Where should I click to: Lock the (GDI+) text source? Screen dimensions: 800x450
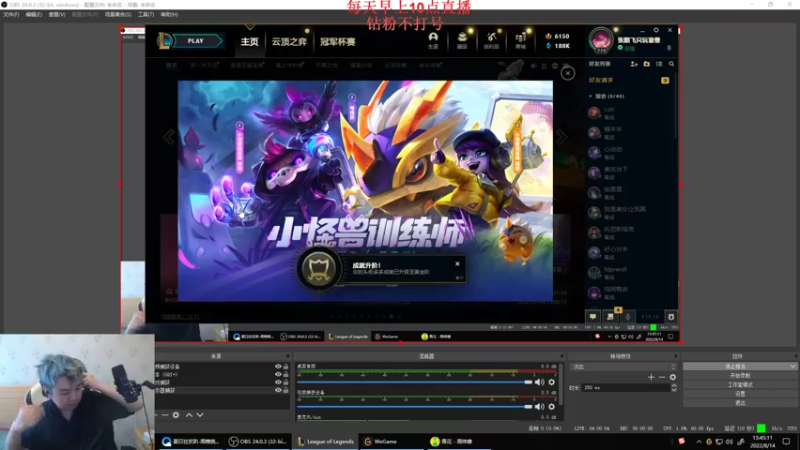tap(286, 374)
